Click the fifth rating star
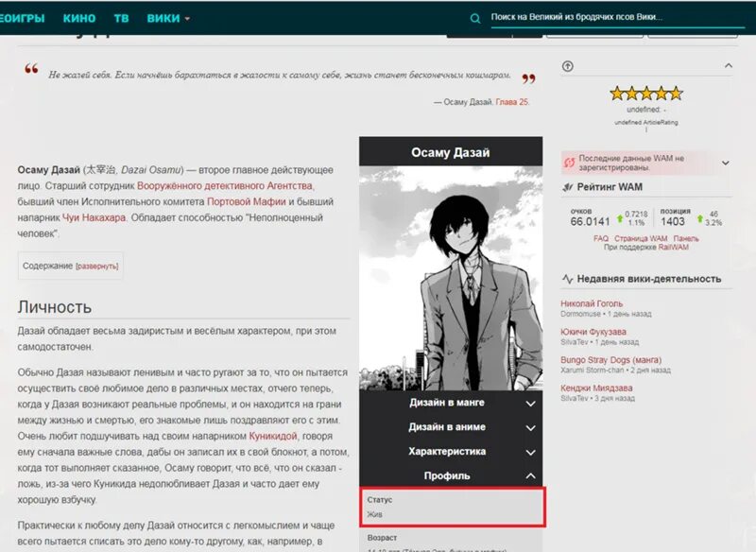 (x=676, y=93)
